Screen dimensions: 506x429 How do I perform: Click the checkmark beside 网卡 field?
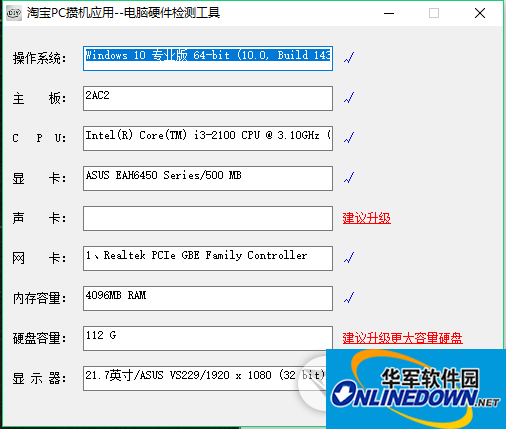click(x=349, y=257)
